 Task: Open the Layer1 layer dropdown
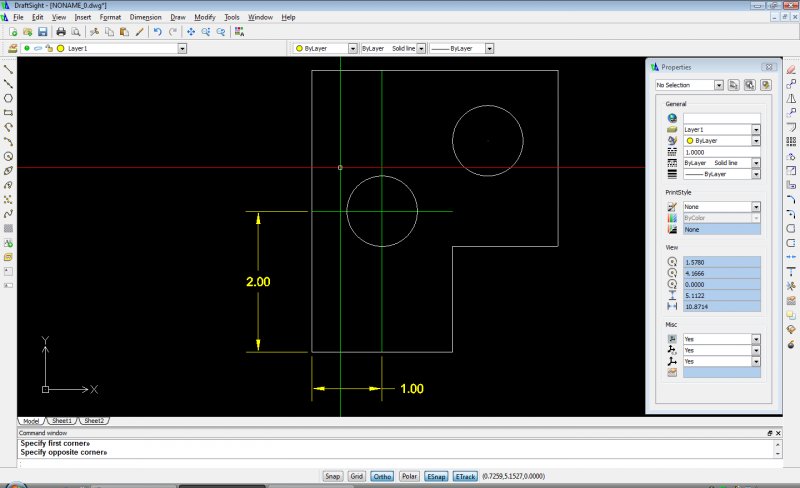coord(182,48)
